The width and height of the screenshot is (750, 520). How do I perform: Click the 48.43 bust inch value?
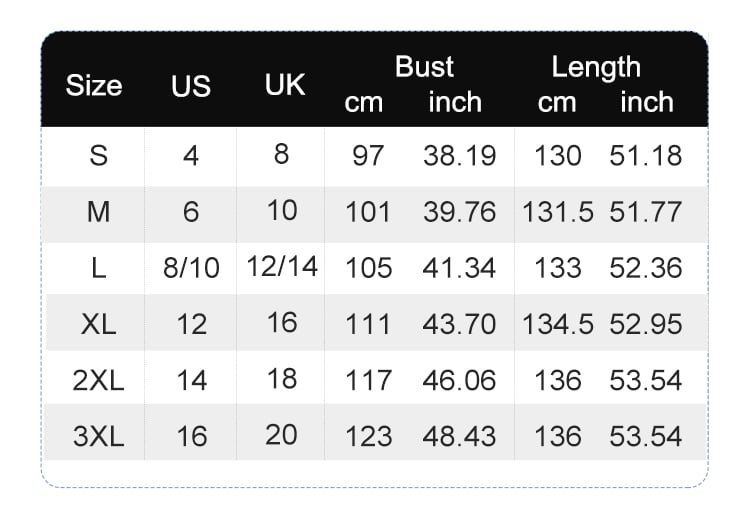click(x=459, y=436)
